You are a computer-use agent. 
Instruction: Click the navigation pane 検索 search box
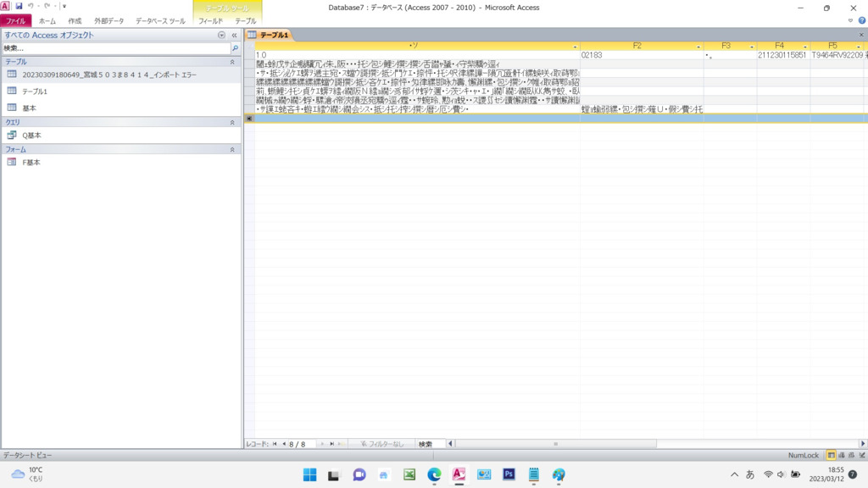[115, 48]
